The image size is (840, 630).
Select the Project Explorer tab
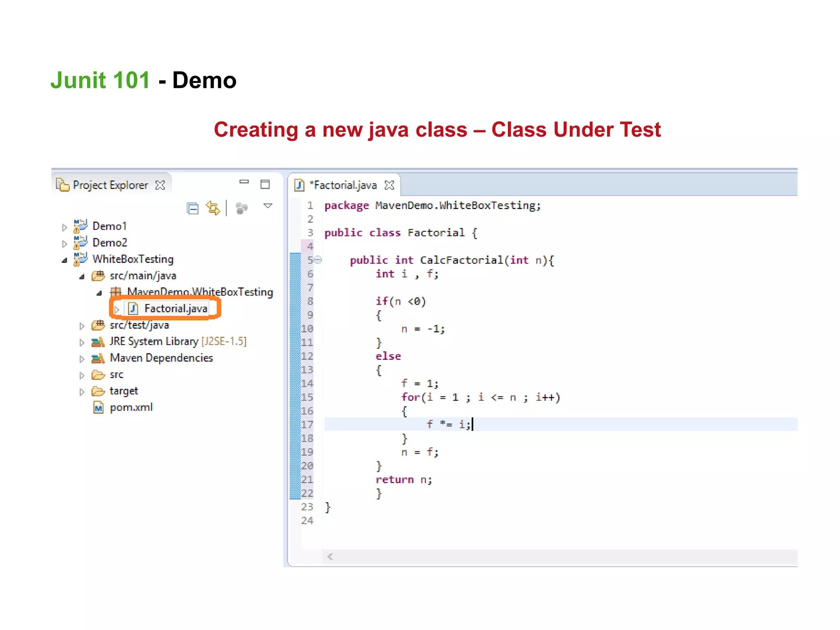[x=112, y=185]
